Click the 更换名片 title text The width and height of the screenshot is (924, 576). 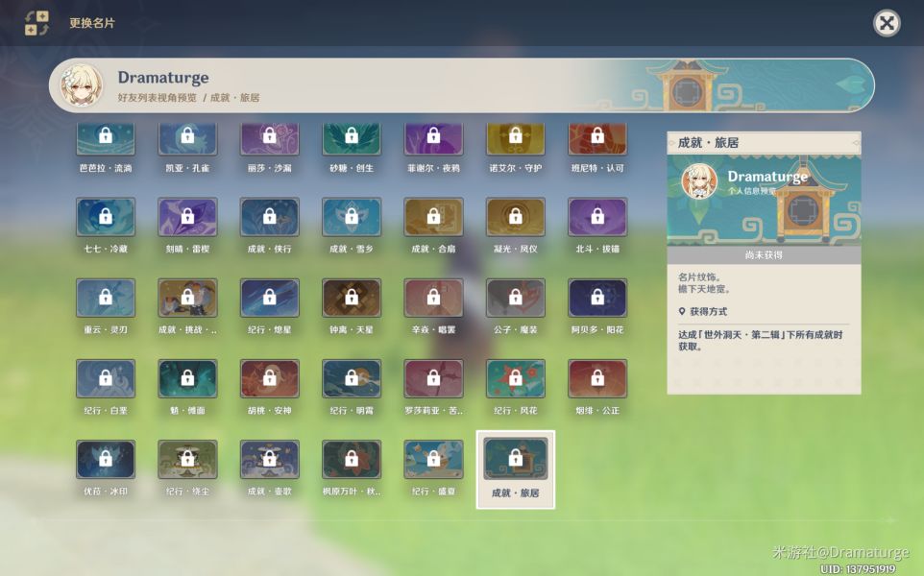[92, 23]
